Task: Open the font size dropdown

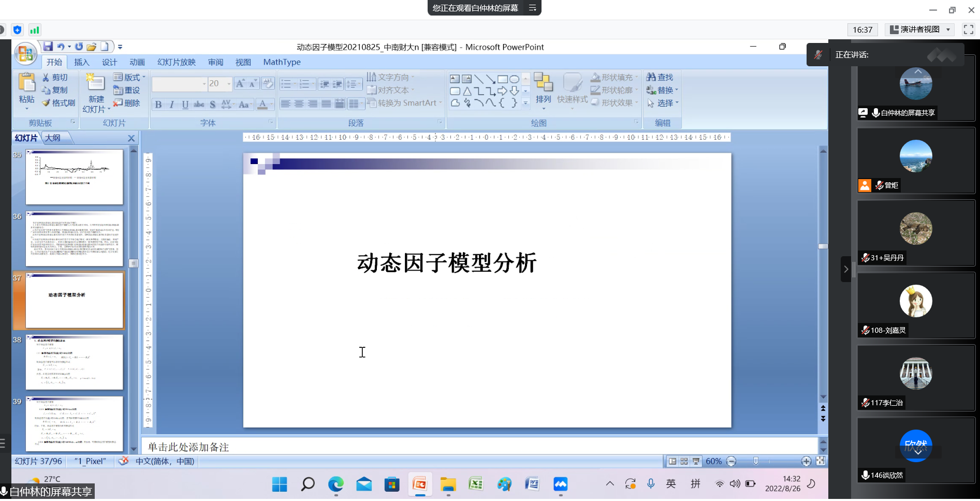Action: [x=229, y=83]
